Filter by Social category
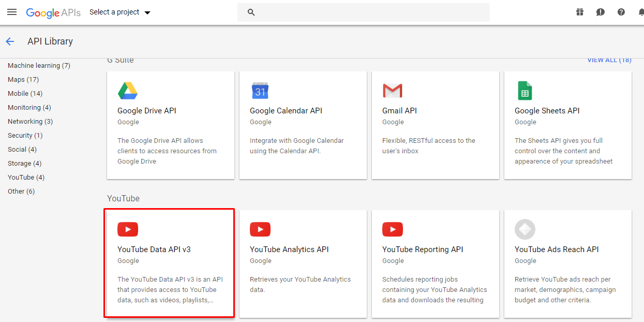 [22, 150]
